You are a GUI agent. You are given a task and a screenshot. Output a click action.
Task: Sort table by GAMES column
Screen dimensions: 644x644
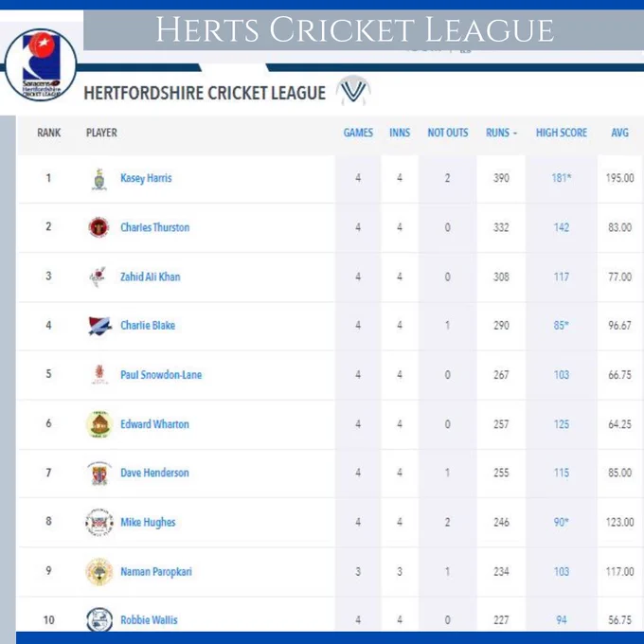point(358,133)
